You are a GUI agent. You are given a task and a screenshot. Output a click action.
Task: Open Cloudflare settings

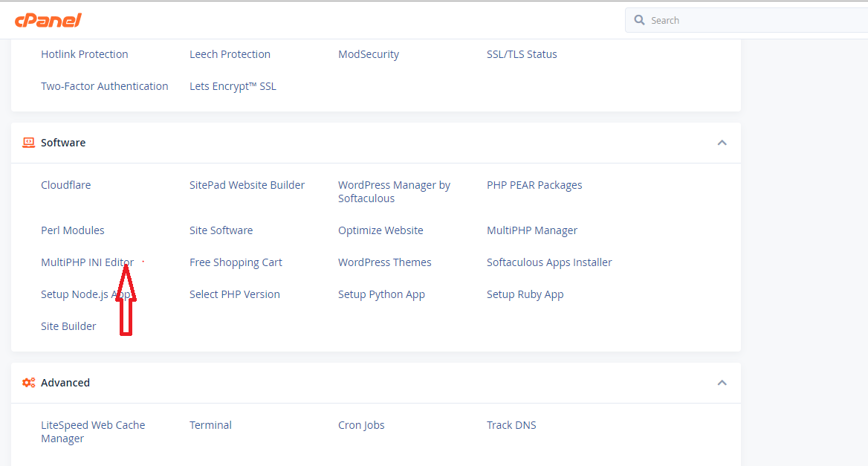(x=65, y=185)
